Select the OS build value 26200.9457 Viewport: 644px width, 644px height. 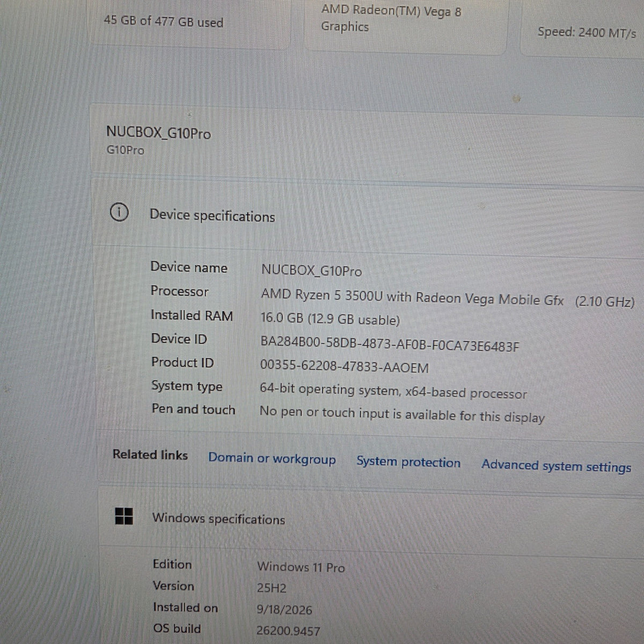click(x=288, y=631)
